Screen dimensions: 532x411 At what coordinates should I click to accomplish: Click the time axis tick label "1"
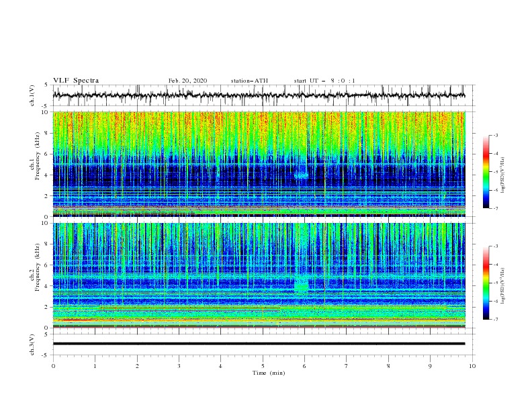click(95, 366)
